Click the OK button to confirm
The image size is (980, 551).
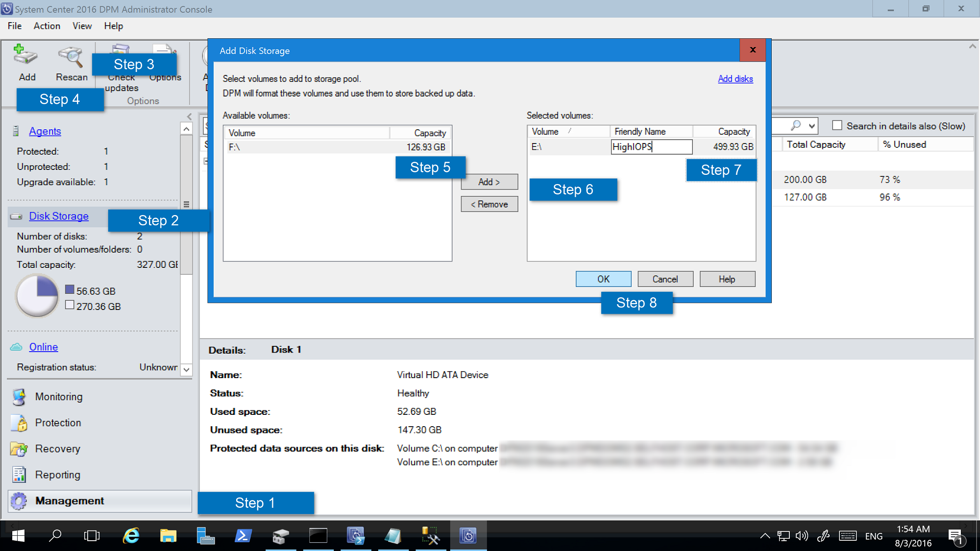[602, 279]
